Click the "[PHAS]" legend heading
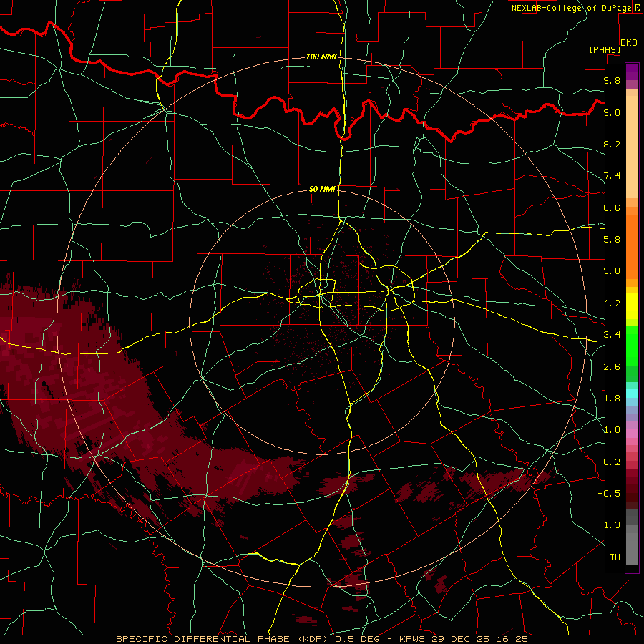The width and height of the screenshot is (644, 644). [605, 49]
